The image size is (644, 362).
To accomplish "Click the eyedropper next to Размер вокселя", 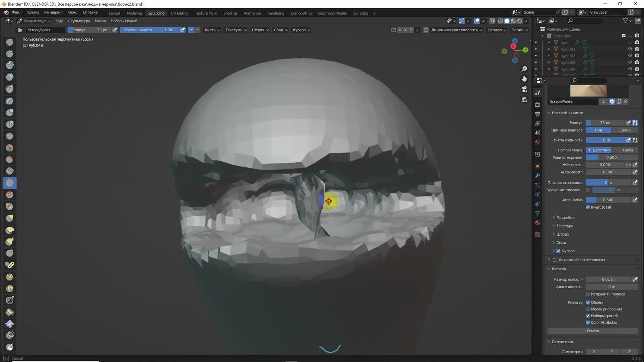I will pyautogui.click(x=635, y=279).
